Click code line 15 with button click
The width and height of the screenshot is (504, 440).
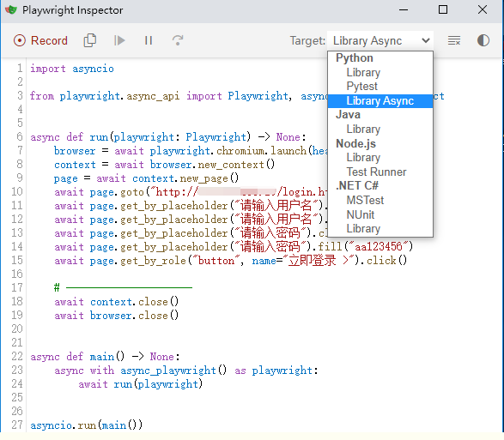pyautogui.click(x=230, y=261)
